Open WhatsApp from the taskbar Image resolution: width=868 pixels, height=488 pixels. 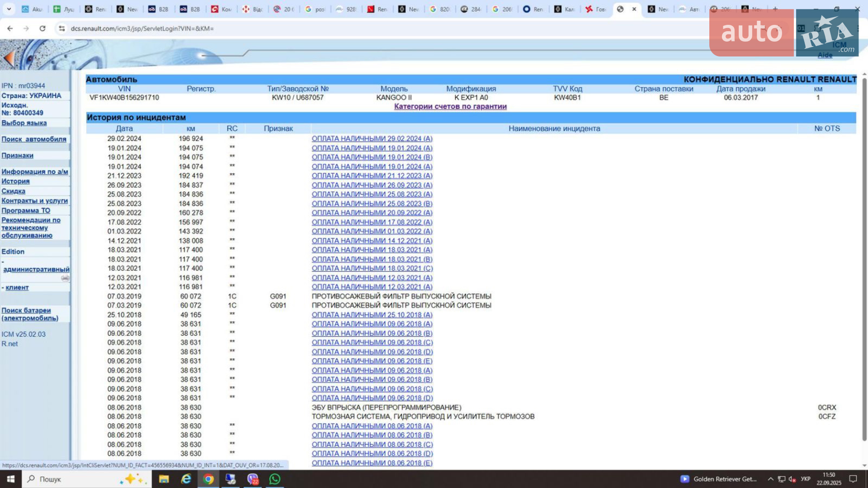274,479
